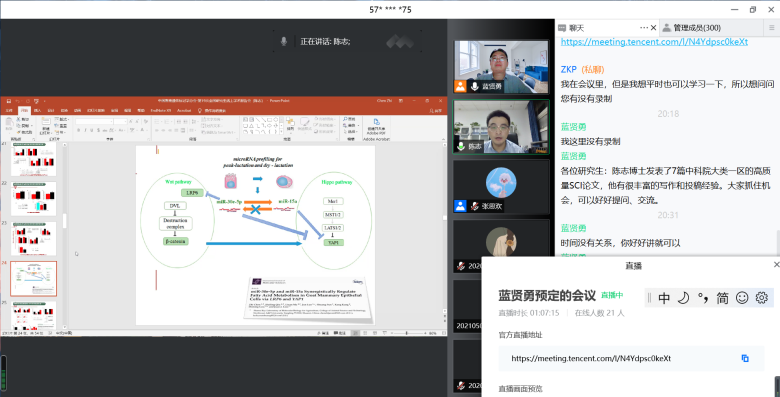Image resolution: width=780 pixels, height=397 pixels.
Task: Click the 20:18 timestamp in the chat
Action: pos(668,114)
